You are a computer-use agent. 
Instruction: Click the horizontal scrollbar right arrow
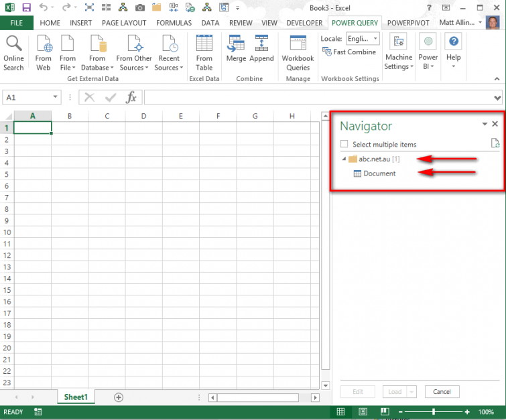(x=315, y=397)
